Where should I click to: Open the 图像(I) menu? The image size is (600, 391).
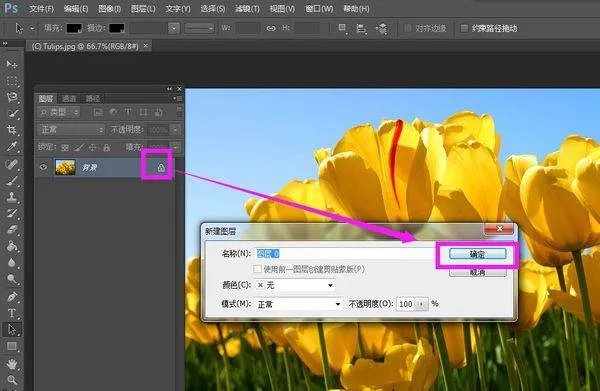(x=109, y=8)
